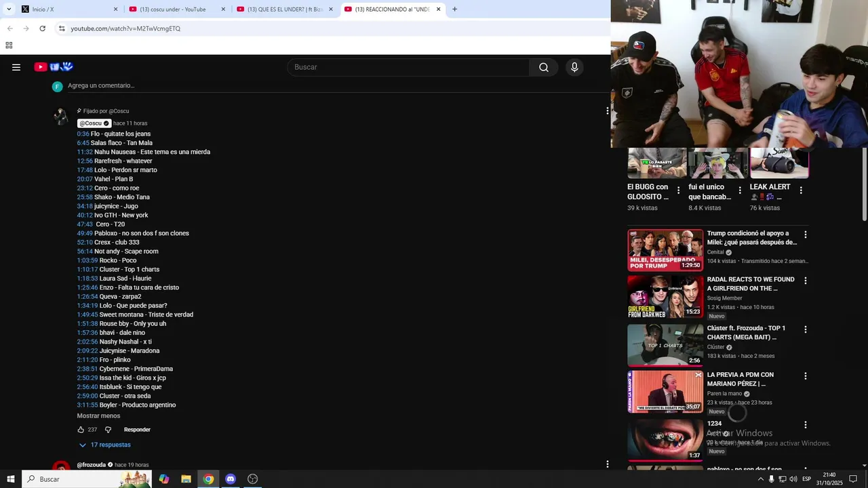The width and height of the screenshot is (868, 488).
Task: Open more options for LEAK ALERT short
Action: pyautogui.click(x=801, y=190)
